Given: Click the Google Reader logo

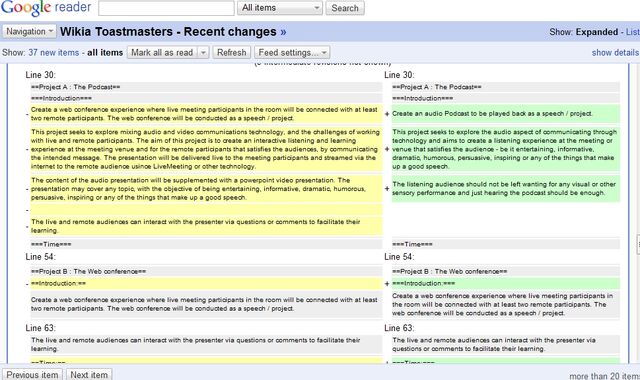Looking at the screenshot, I should pos(46,8).
